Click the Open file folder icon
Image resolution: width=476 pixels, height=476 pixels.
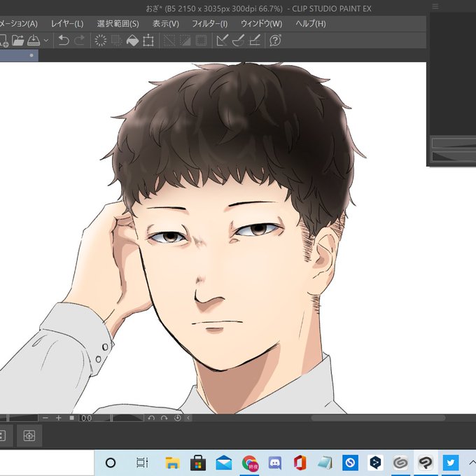[x=18, y=40]
